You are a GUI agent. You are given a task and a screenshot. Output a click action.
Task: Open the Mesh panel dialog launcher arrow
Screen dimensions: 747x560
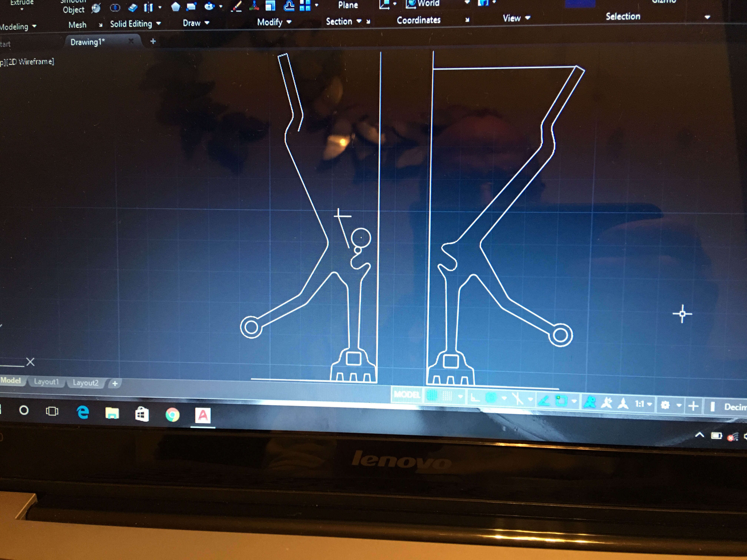pos(100,25)
